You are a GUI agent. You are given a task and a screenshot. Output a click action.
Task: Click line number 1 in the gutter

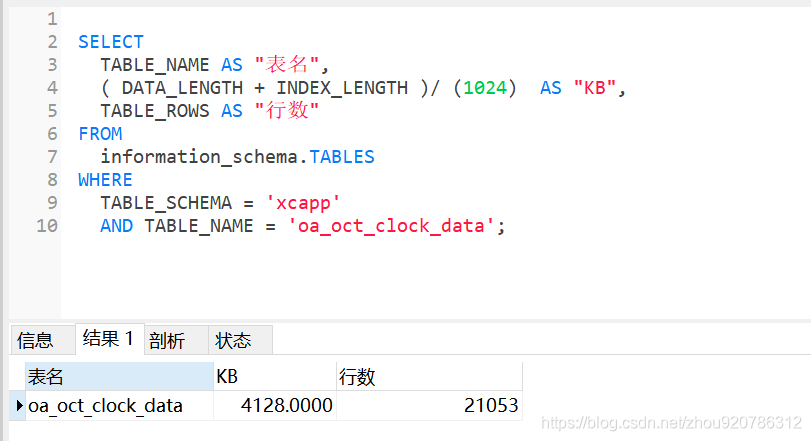click(x=52, y=19)
